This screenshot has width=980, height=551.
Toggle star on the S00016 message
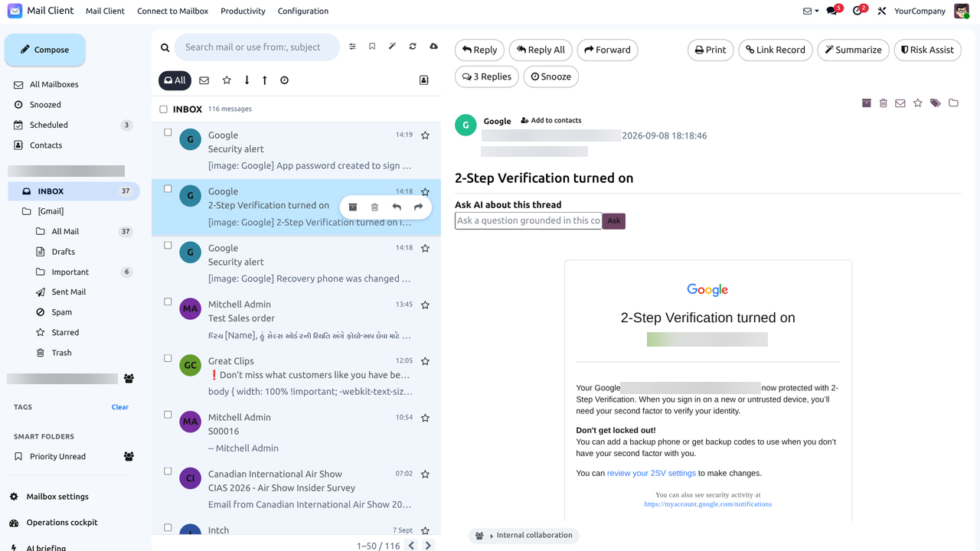point(425,418)
